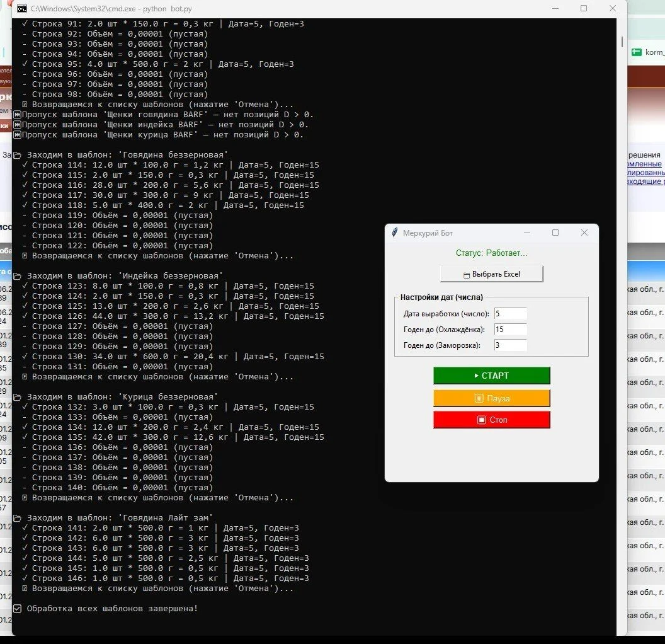Select the korm_ tab in the background browser
This screenshot has width=665, height=644.
point(647,52)
